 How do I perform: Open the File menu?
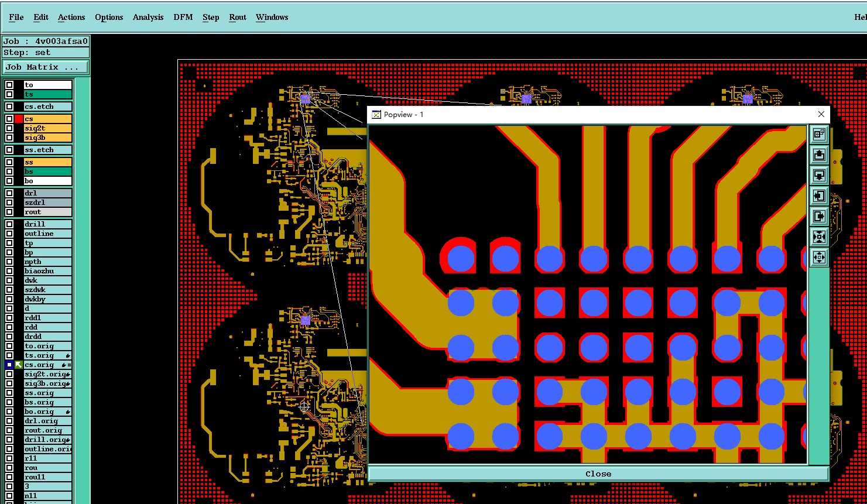coord(16,17)
